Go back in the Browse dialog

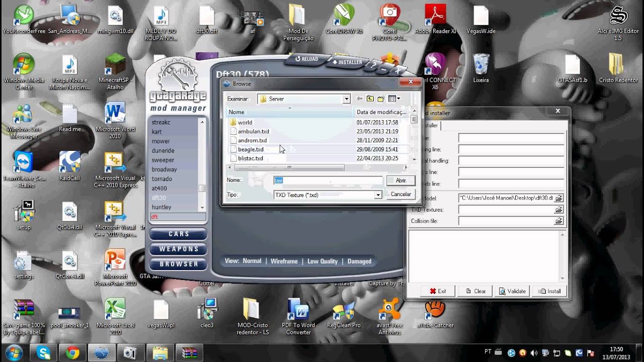[x=359, y=99]
